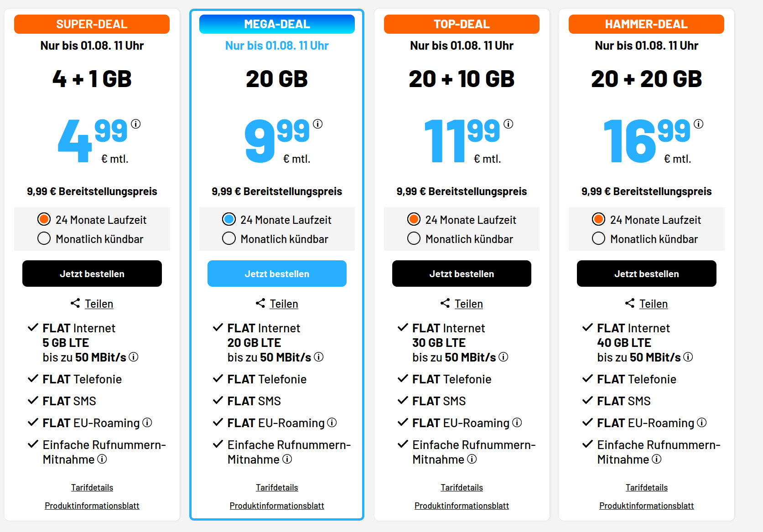Select Monatlich kündbar in the MEGA-DEAL
Image resolution: width=763 pixels, height=532 pixels.
coord(228,238)
